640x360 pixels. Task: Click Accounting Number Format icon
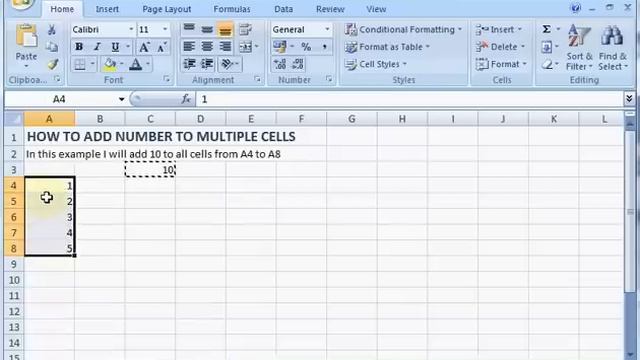280,47
